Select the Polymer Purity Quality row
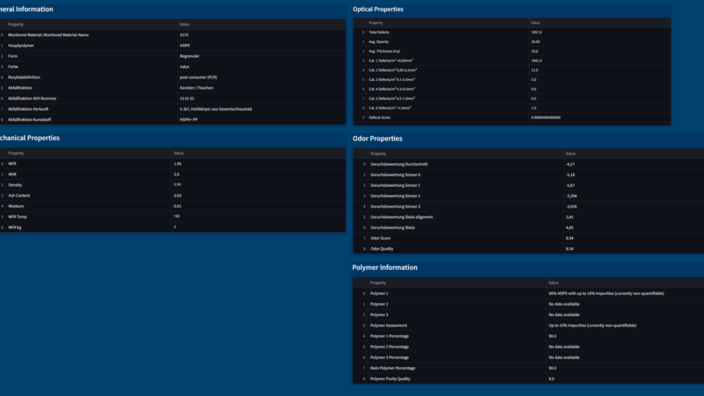The width and height of the screenshot is (704, 396). [x=528, y=379]
